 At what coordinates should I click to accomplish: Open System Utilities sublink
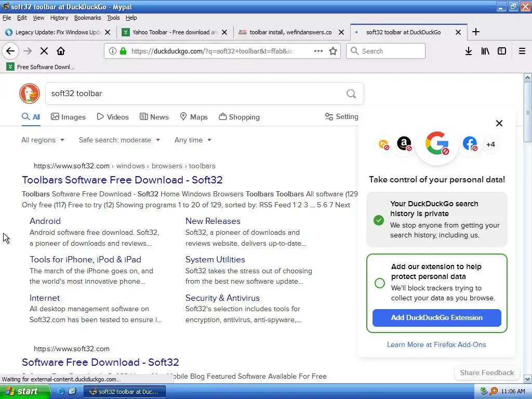pos(215,259)
